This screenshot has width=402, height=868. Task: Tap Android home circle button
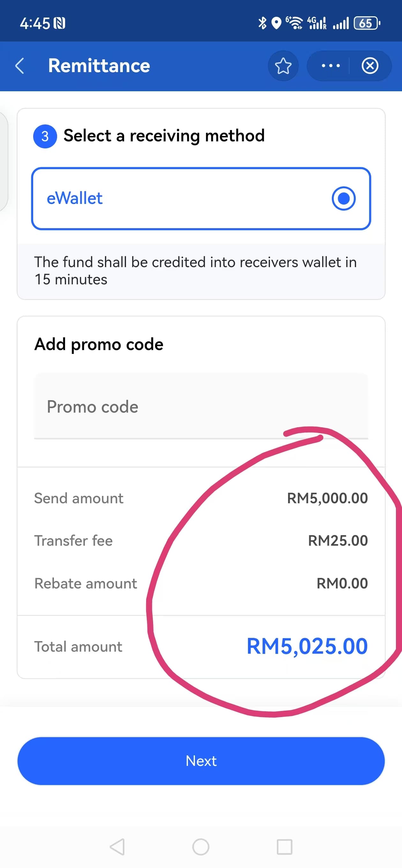201,847
